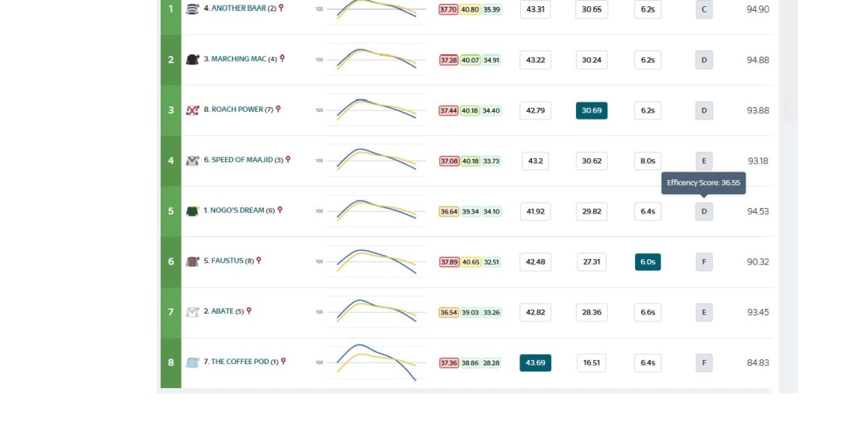Click the black silks icon beside Marching Mac
This screenshot has height=430, width=868.
point(193,60)
